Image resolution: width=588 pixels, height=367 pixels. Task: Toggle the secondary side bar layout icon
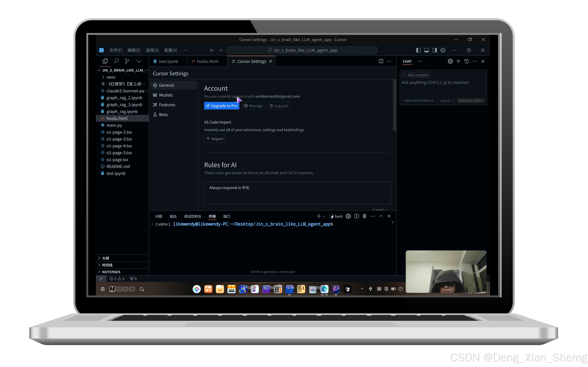coord(434,50)
